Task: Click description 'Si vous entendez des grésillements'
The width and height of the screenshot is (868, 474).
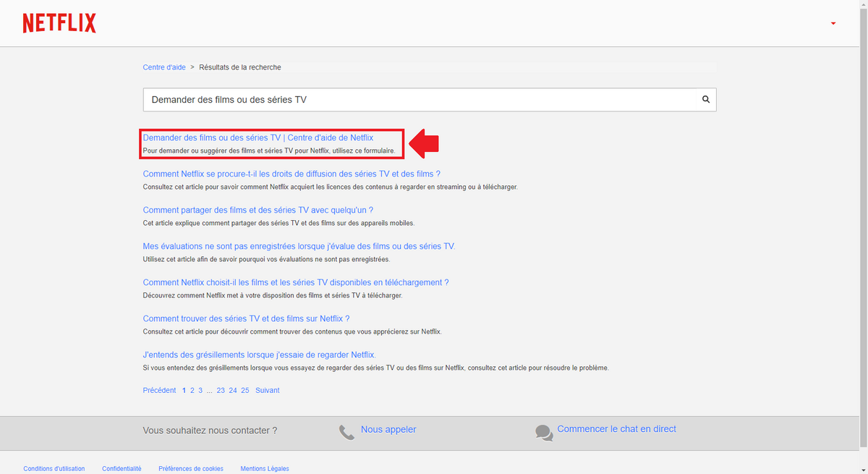Action: click(376, 368)
